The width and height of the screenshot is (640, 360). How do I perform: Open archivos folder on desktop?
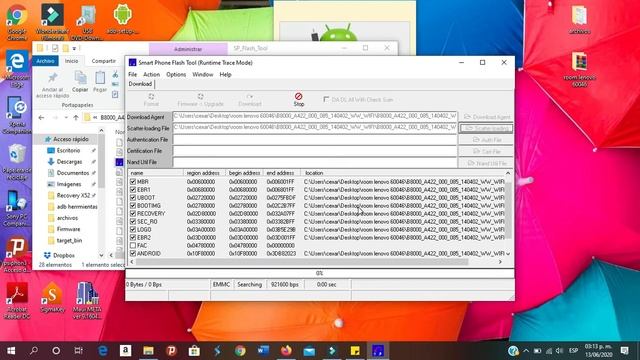click(x=579, y=20)
